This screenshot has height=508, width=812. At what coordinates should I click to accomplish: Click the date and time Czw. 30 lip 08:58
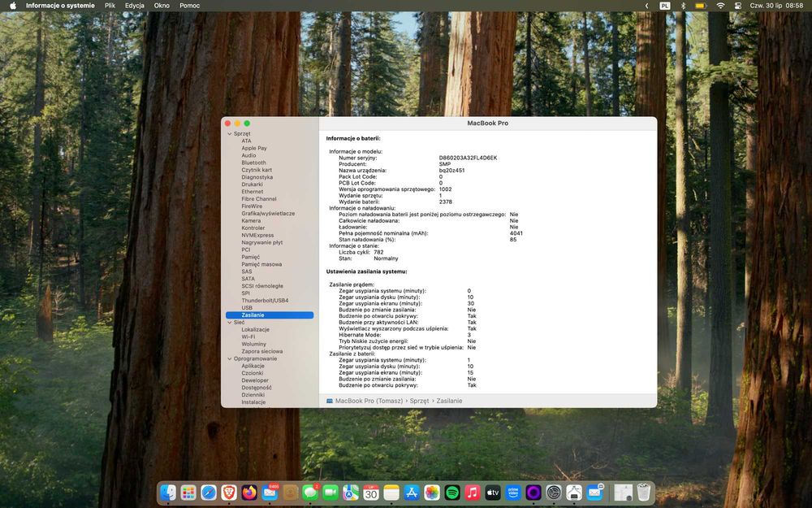pos(776,6)
